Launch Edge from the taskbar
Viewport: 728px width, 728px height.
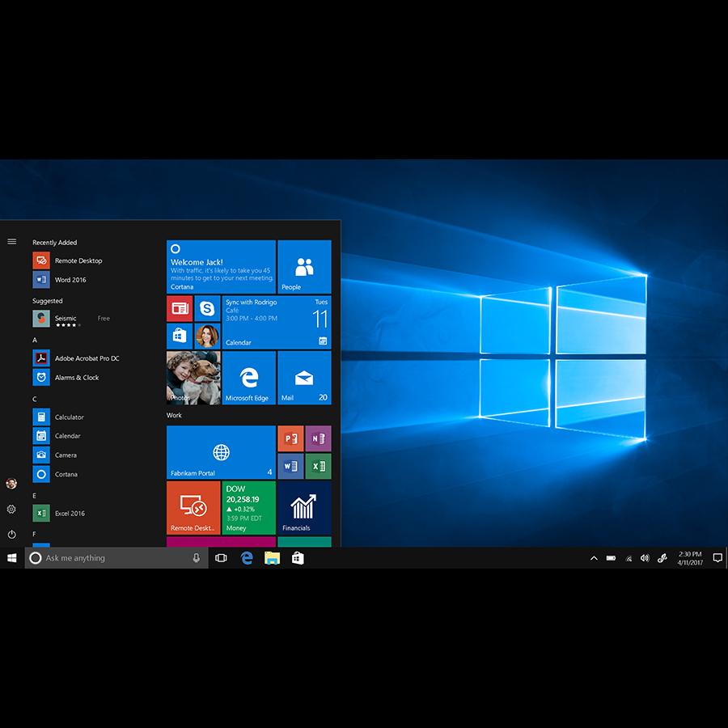(x=247, y=557)
